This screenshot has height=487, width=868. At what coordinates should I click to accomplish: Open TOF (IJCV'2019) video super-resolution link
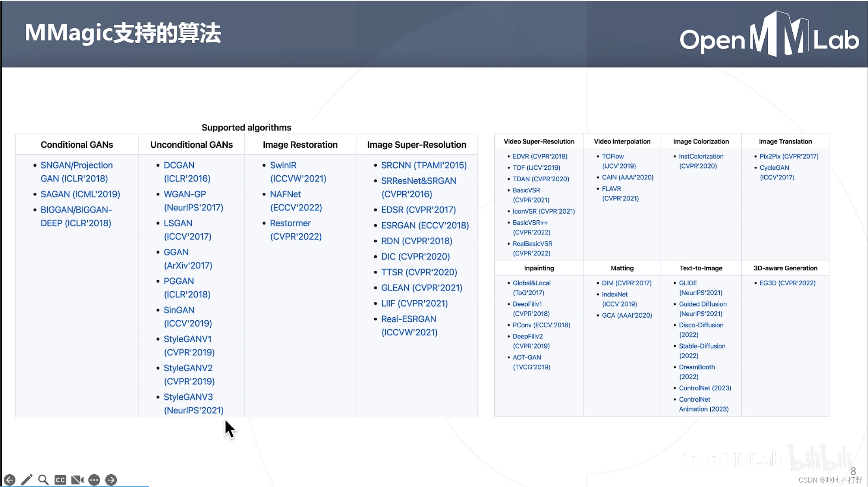[536, 168]
